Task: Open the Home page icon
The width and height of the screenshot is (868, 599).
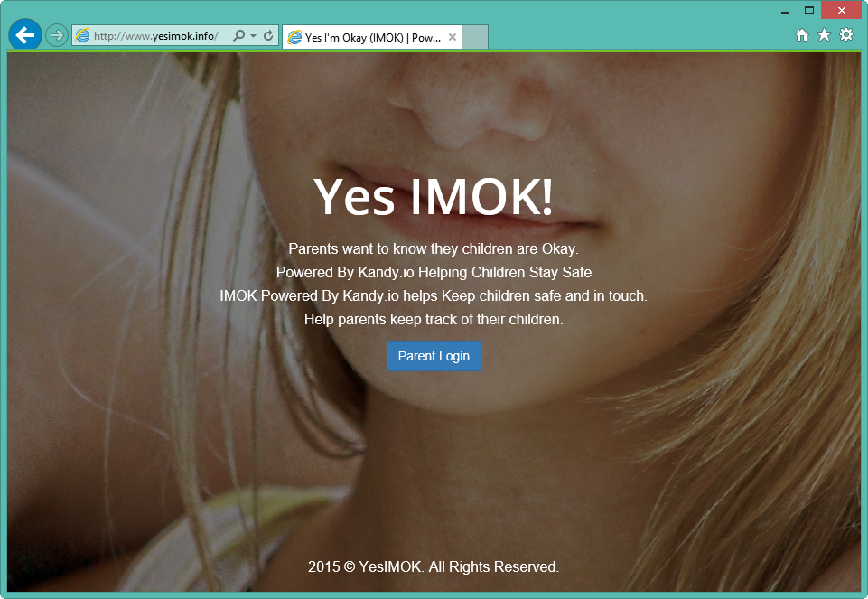Action: tap(801, 35)
